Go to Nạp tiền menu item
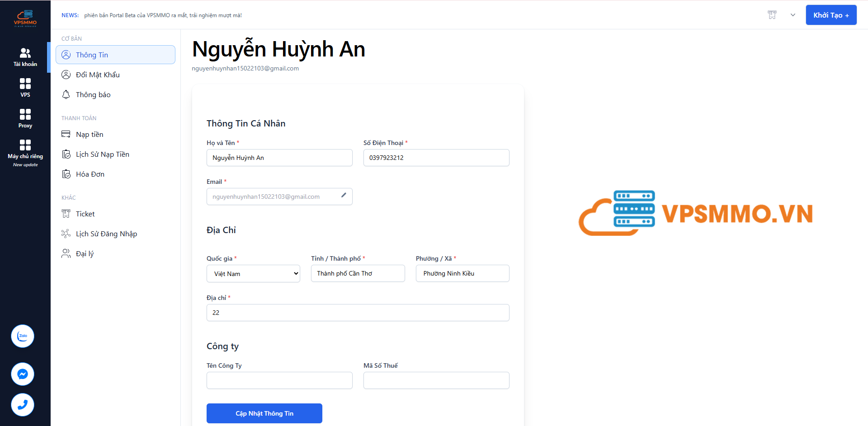This screenshot has width=868, height=426. pos(90,135)
